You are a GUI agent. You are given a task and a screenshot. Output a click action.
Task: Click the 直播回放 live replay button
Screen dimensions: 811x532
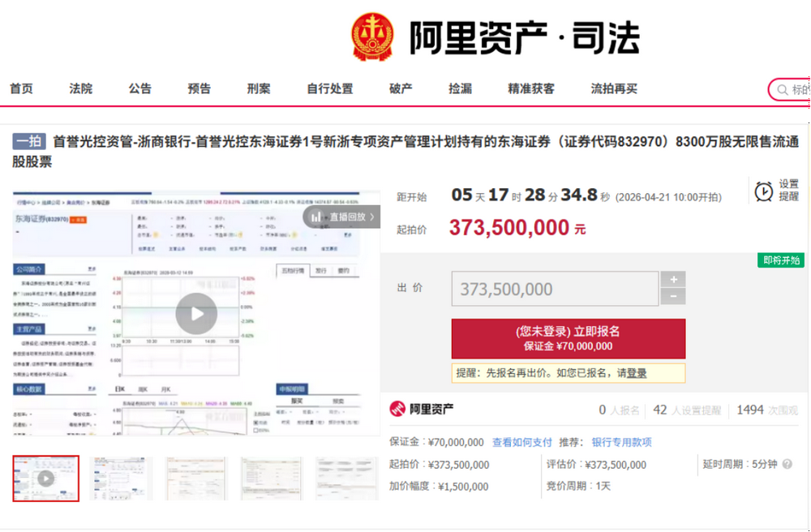[x=341, y=217]
